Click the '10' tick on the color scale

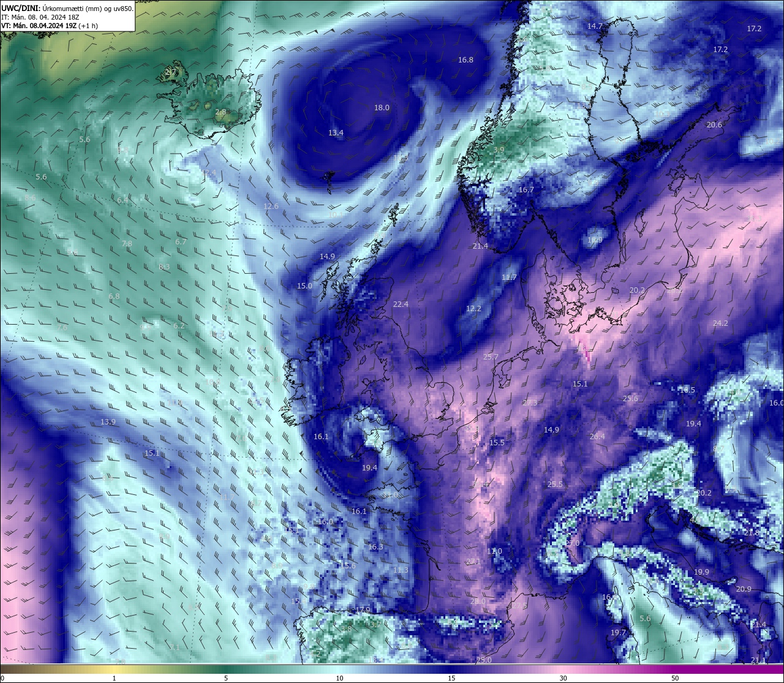[339, 678]
